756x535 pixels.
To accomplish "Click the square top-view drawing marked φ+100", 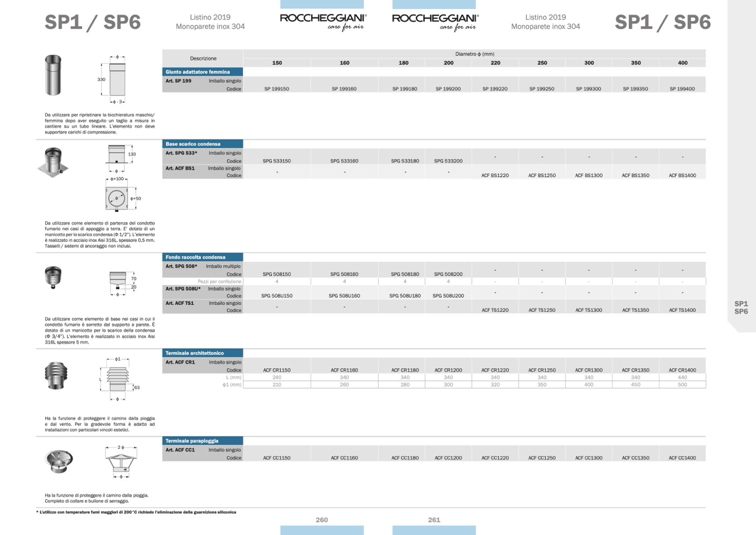I will click(x=117, y=197).
